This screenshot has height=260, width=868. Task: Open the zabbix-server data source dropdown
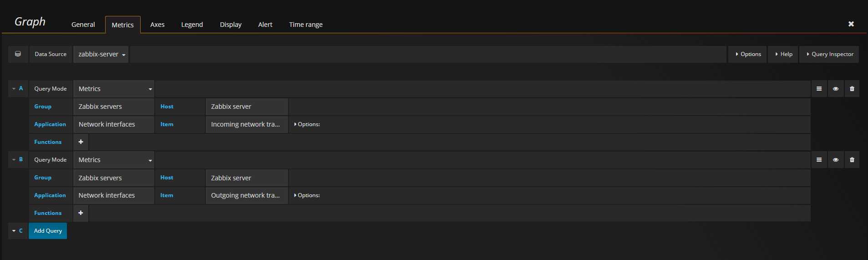[101, 54]
